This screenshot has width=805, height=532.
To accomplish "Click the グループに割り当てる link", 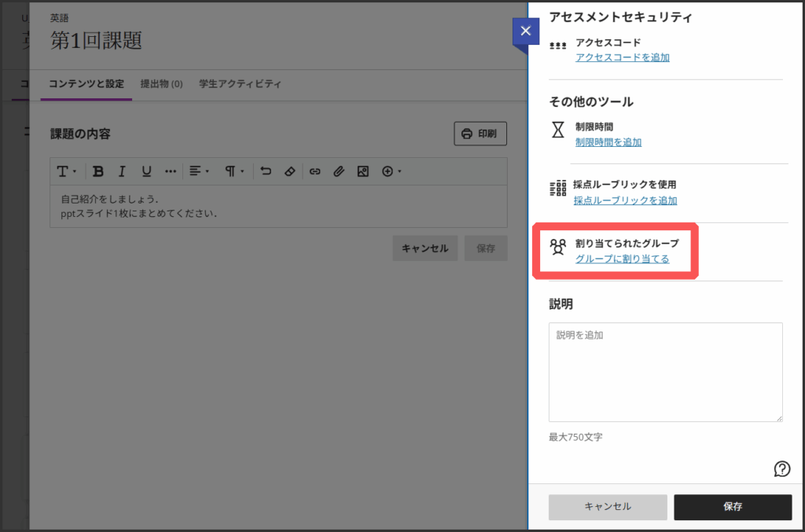I will point(622,259).
